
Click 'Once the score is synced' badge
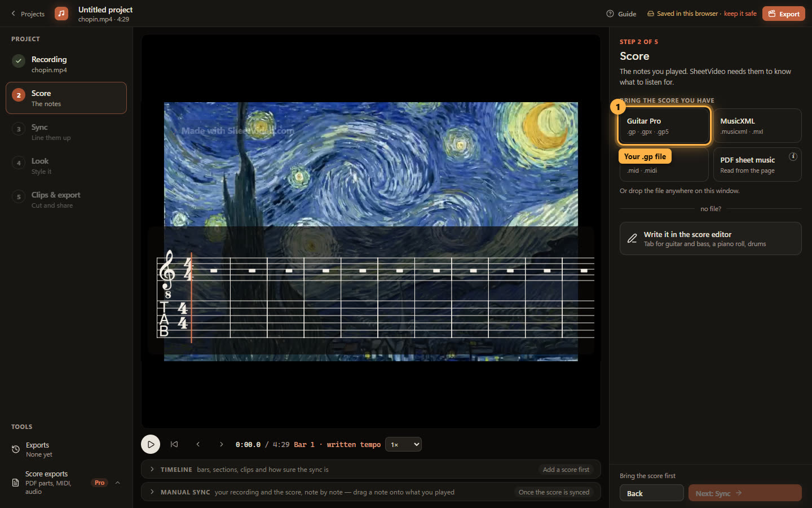pos(554,492)
